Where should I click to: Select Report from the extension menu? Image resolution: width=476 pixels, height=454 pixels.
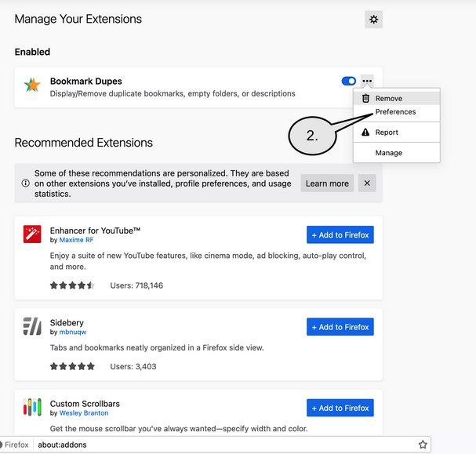pyautogui.click(x=397, y=133)
